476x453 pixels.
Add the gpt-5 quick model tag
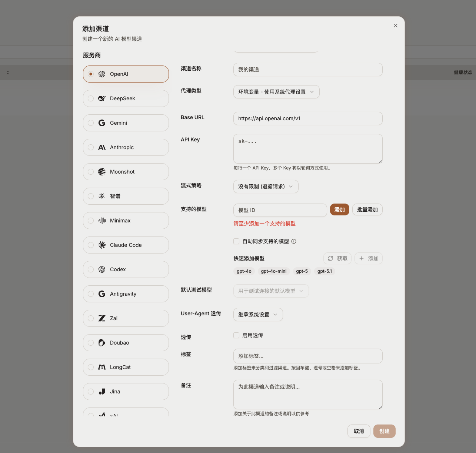point(302,271)
